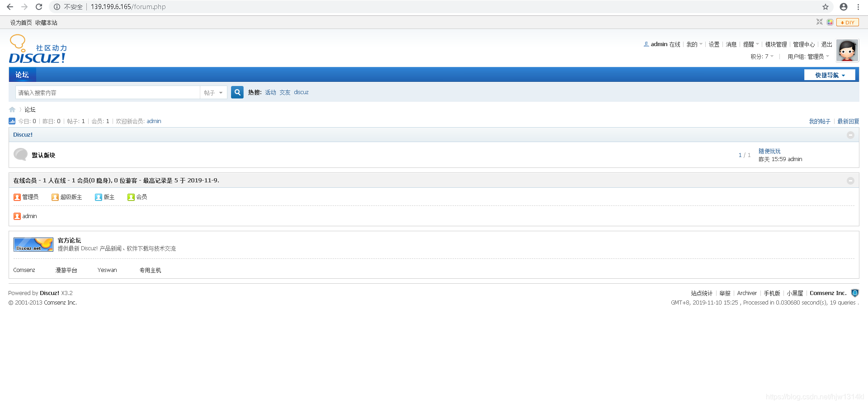Open the 默认版块 forum
This screenshot has width=868, height=405.
tap(43, 155)
